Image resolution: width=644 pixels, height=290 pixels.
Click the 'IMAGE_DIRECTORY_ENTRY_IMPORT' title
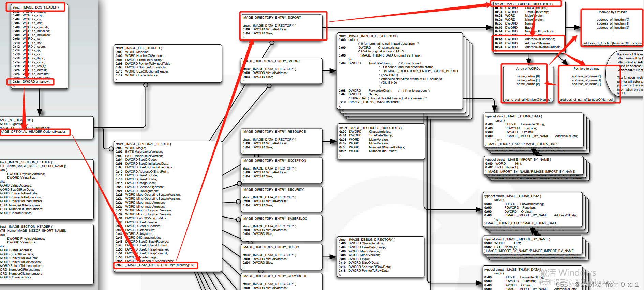point(271,61)
